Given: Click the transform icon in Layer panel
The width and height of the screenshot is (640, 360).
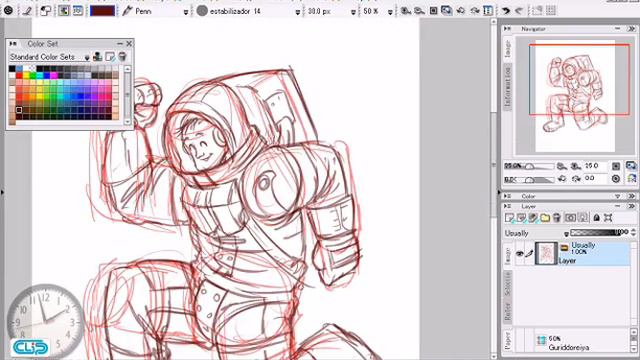Looking at the screenshot, I should tap(608, 218).
